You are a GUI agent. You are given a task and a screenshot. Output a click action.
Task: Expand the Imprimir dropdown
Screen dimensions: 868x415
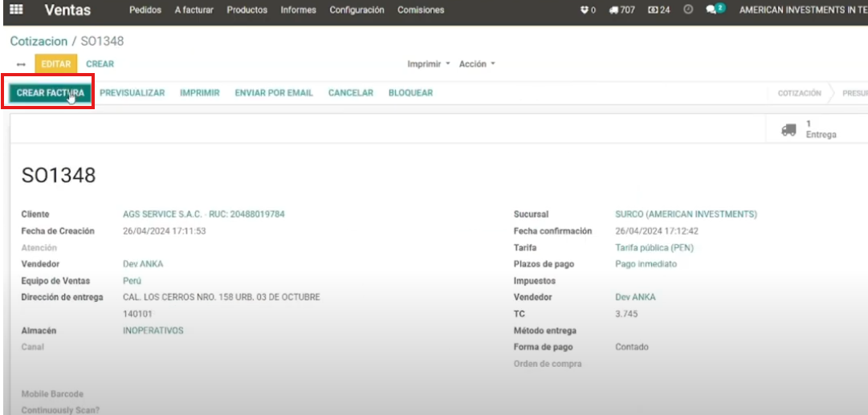(429, 64)
